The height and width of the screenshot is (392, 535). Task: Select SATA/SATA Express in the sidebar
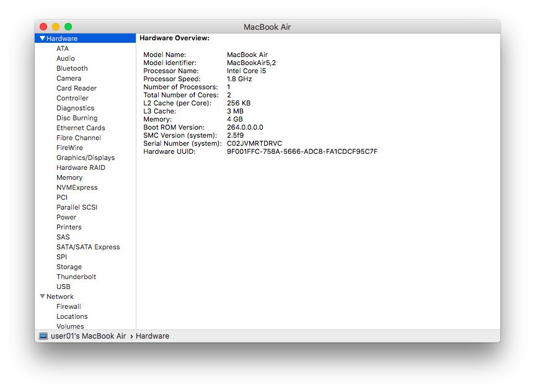[88, 246]
